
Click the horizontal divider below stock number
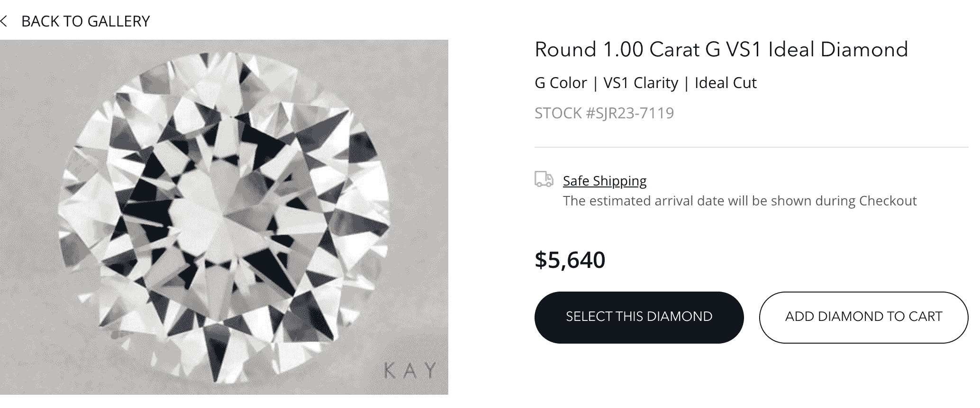click(751, 147)
